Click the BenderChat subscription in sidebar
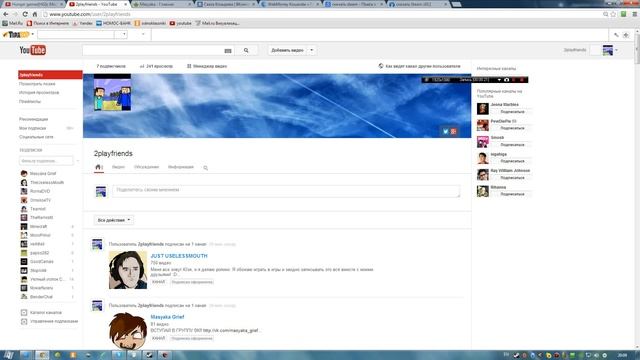 [41, 297]
